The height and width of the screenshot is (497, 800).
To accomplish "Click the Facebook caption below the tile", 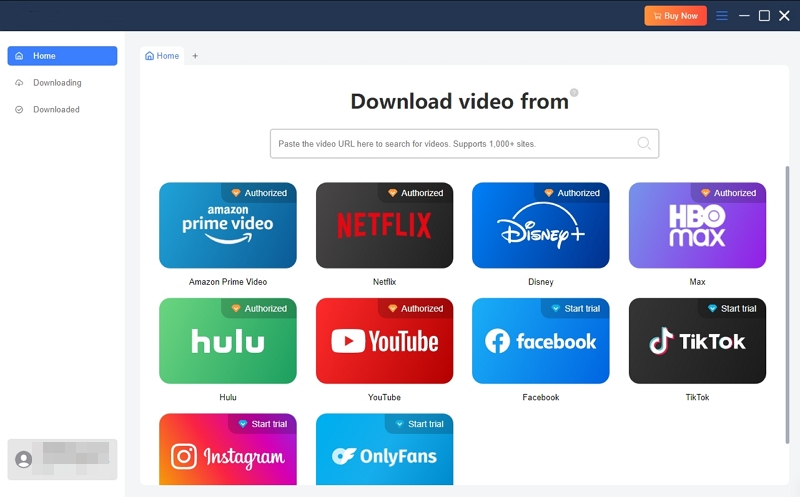I will pyautogui.click(x=541, y=397).
